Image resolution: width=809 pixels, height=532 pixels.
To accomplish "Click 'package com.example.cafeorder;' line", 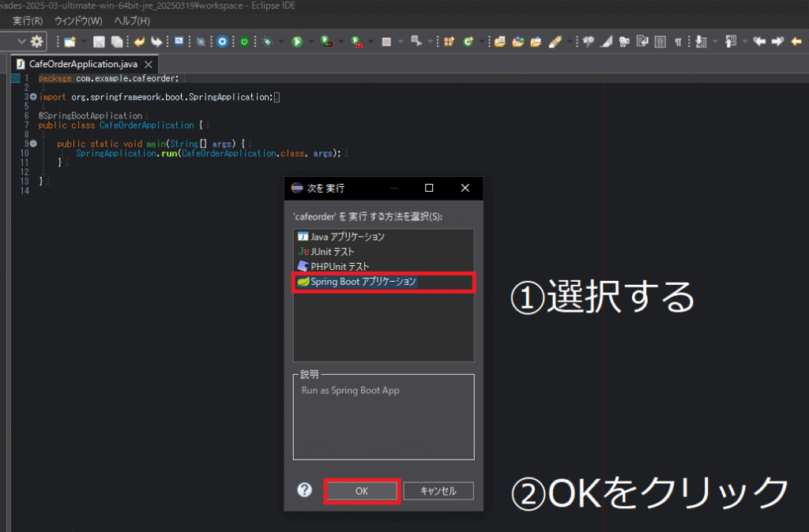I will [x=108, y=78].
